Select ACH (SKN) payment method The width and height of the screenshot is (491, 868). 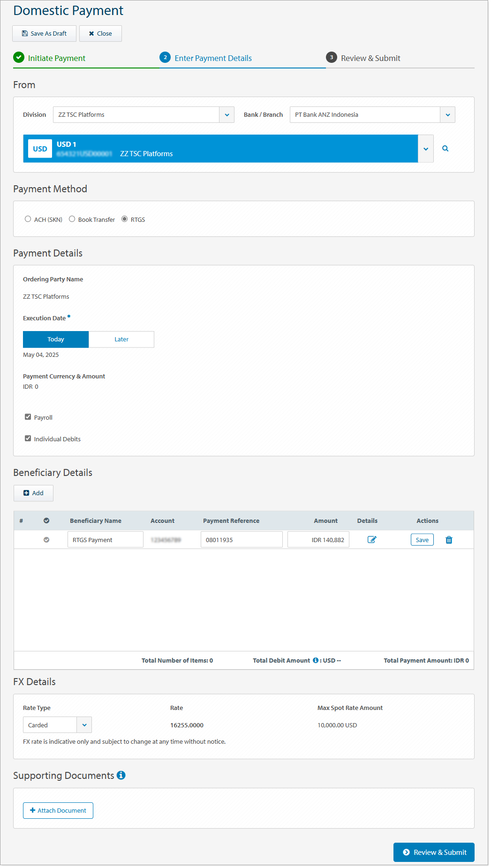(x=28, y=219)
